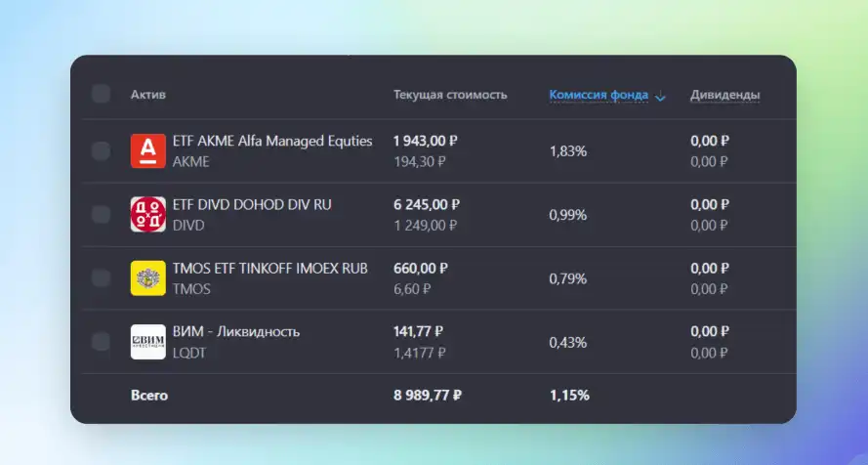Viewport: 868px width, 465px height.
Task: Click price 1 249,00 ₽
Action: 426,226
